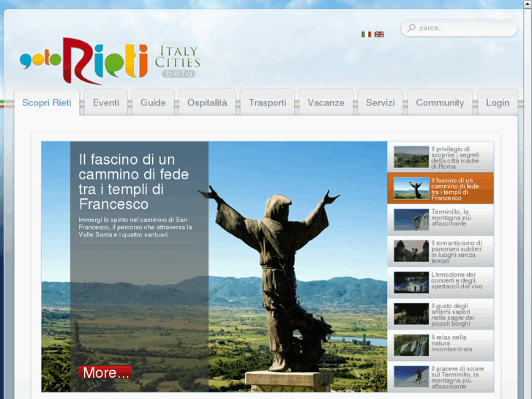Open the Trasporti tab
The height and width of the screenshot is (399, 532).
(x=267, y=102)
